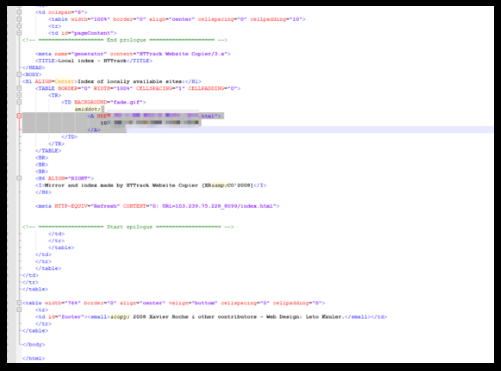This screenshot has width=501, height=371.
Task: Click the meta name="generator" line
Action: (x=133, y=54)
